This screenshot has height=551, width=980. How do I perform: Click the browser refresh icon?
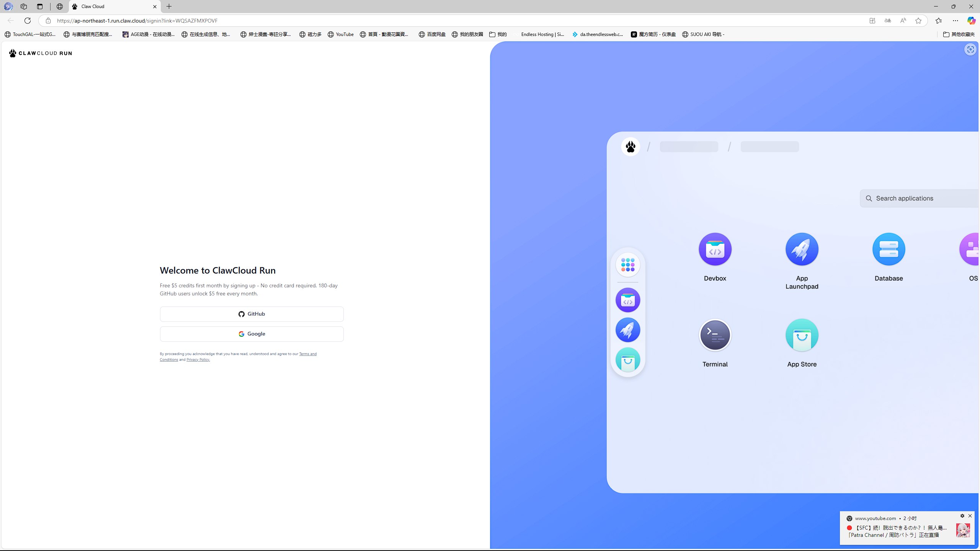[27, 21]
